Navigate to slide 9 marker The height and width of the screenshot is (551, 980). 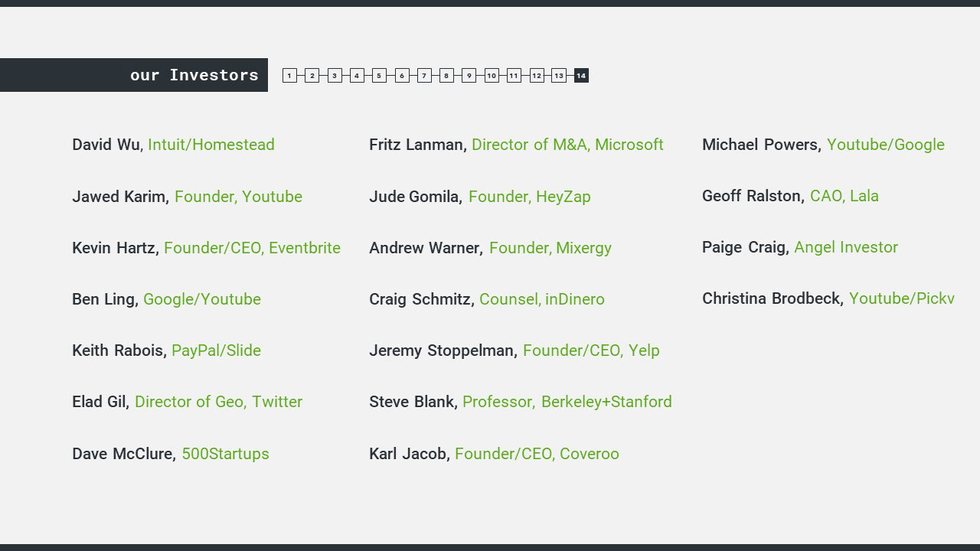click(x=469, y=76)
